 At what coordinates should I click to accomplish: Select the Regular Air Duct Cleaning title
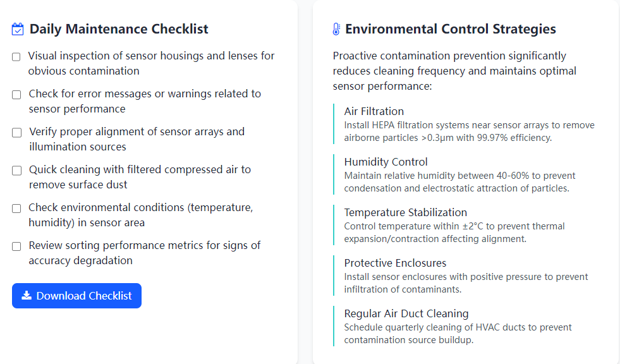406,313
